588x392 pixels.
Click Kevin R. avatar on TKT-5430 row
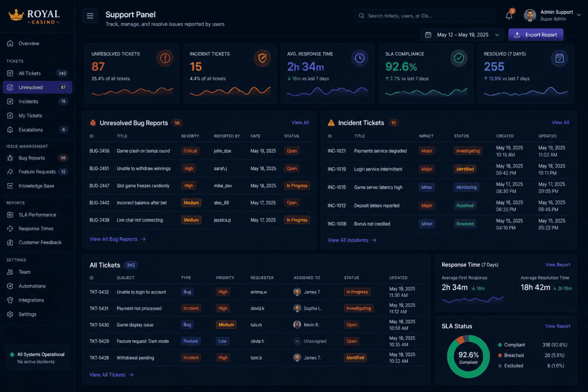[297, 324]
